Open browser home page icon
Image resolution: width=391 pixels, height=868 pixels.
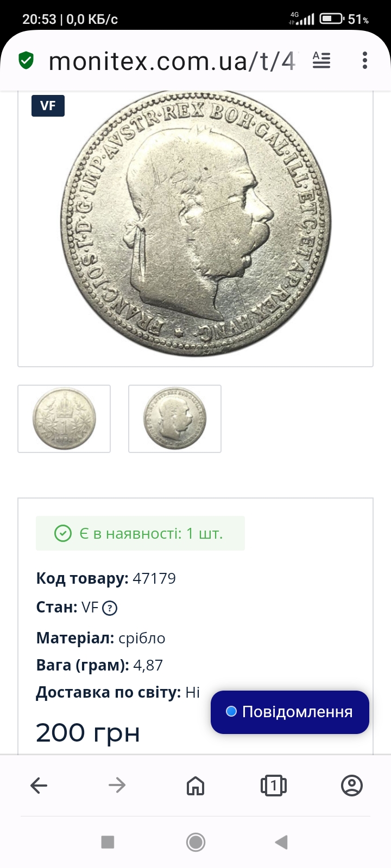click(x=195, y=785)
